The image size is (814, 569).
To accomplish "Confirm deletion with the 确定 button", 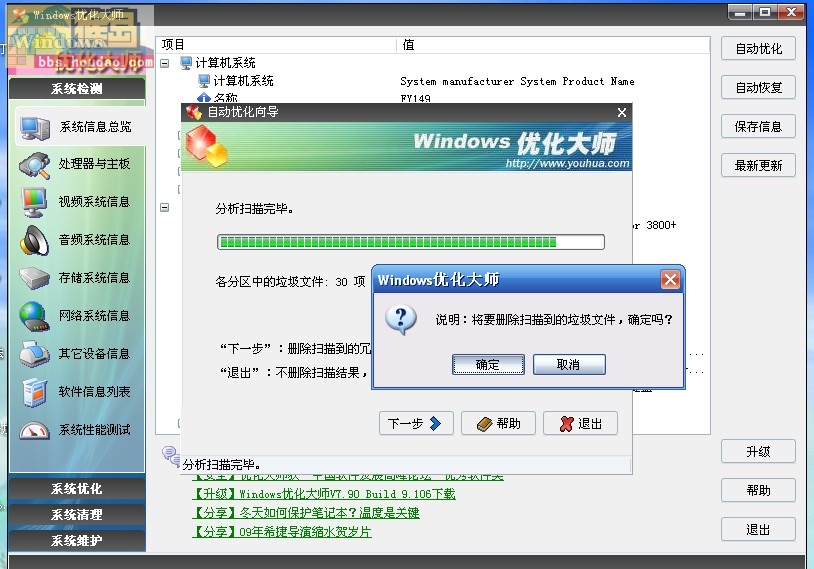I will click(x=488, y=364).
